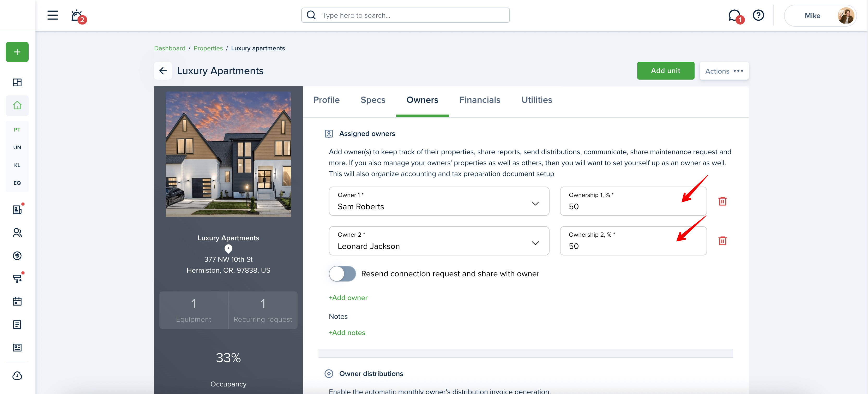The width and height of the screenshot is (868, 394).
Task: Toggle resend connection request switch
Action: 342,274
